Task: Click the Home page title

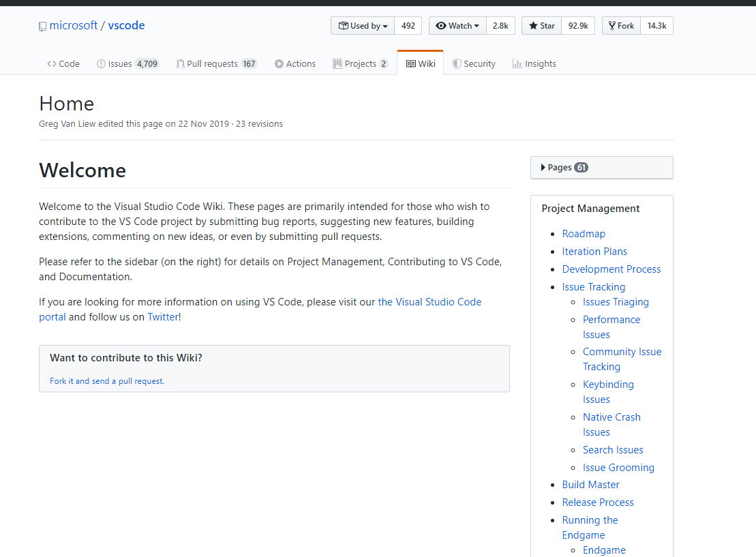Action: (67, 104)
